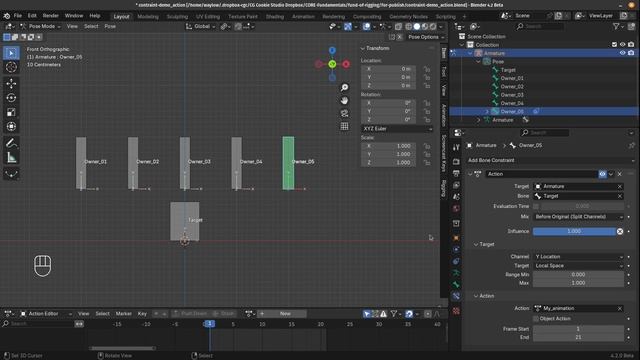Activate the Annotate pencil tool
The image size is (640, 360).
[x=11, y=143]
